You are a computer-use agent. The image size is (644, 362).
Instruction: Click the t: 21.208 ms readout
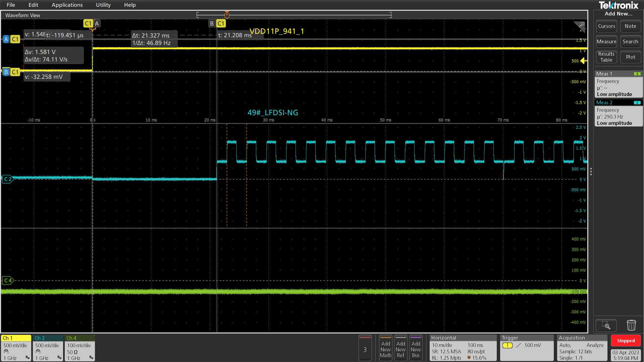235,35
